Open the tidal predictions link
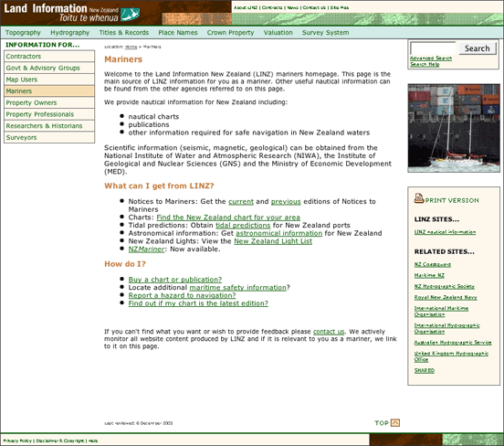 coord(243,225)
